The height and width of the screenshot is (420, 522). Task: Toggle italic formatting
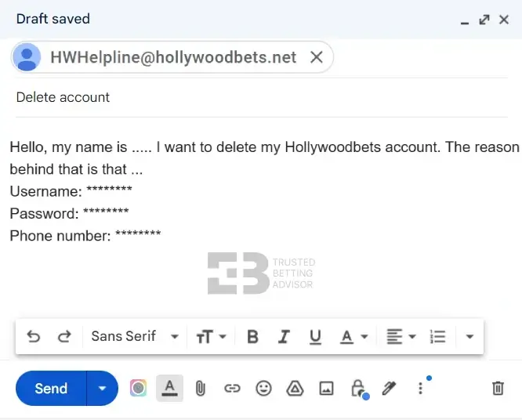click(284, 337)
